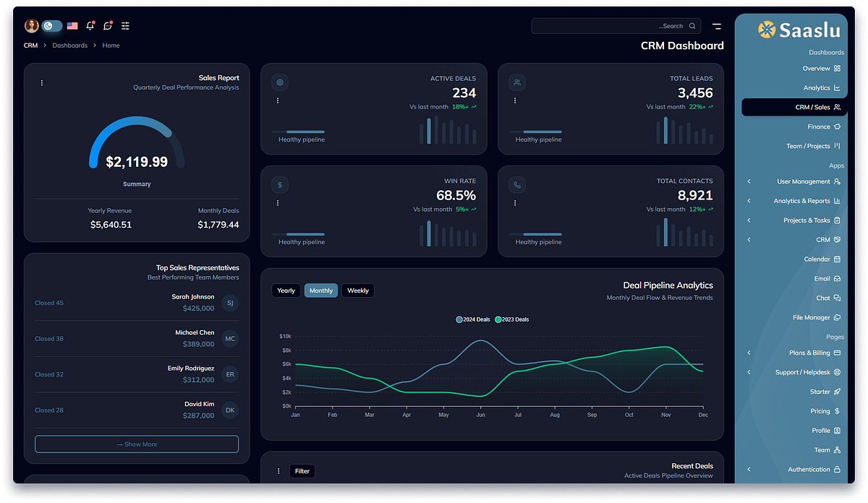868x503 pixels.
Task: Open Recent Deals options menu
Action: [278, 471]
